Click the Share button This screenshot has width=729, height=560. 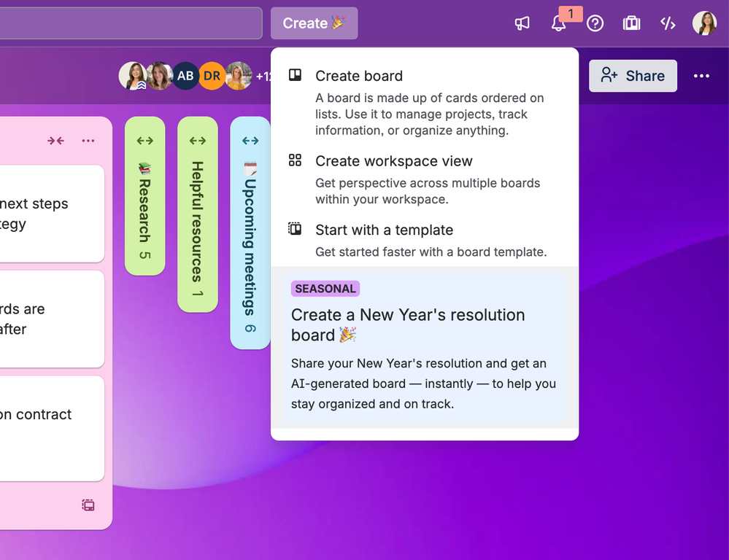tap(633, 76)
